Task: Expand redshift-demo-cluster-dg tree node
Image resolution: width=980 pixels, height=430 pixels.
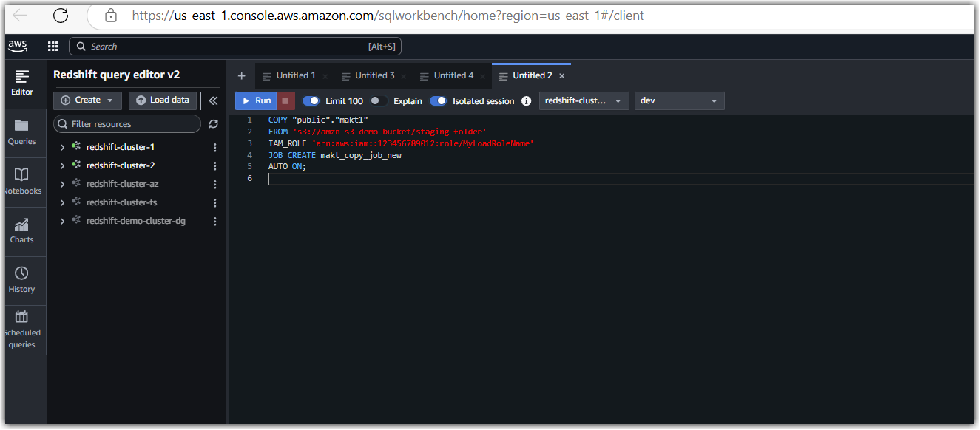Action: pyautogui.click(x=63, y=221)
